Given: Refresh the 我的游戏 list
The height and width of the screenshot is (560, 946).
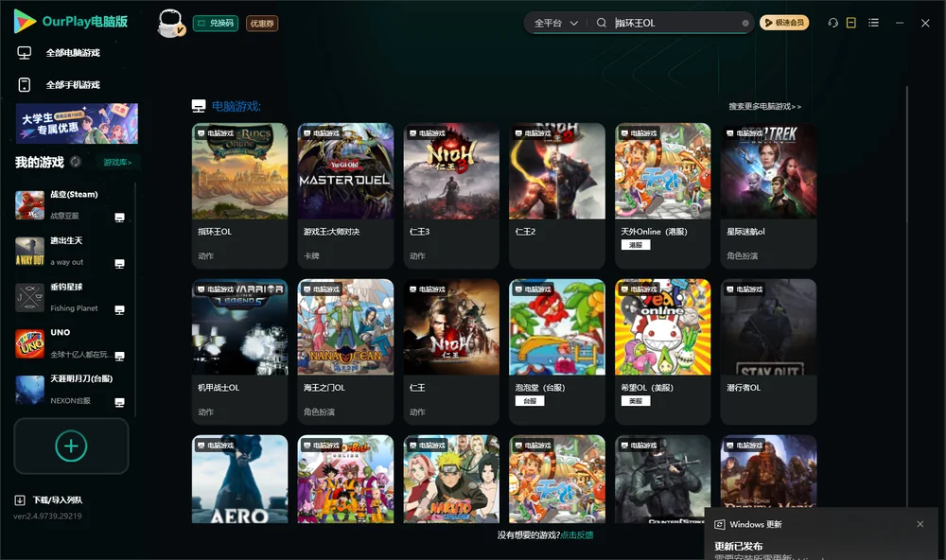Looking at the screenshot, I should [x=76, y=162].
